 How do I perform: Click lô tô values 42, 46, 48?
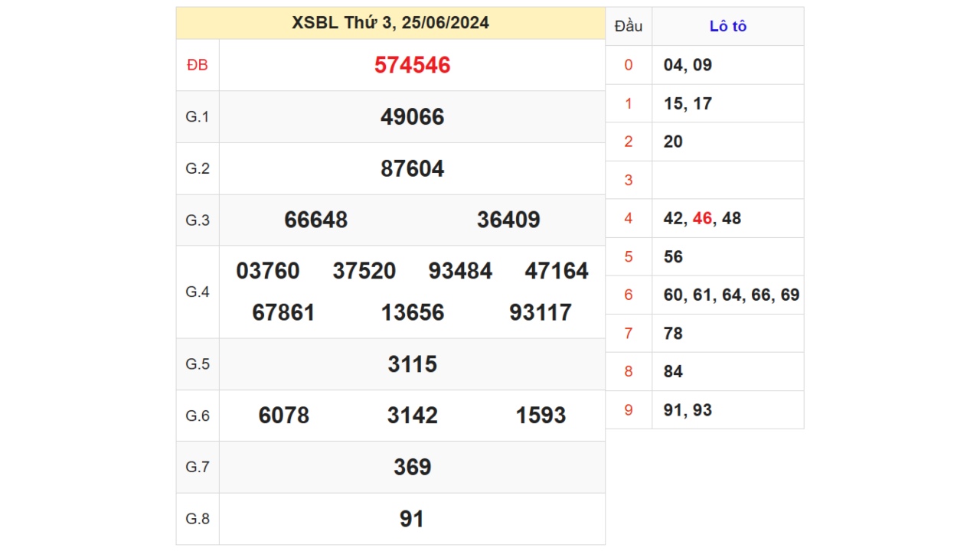click(x=702, y=218)
